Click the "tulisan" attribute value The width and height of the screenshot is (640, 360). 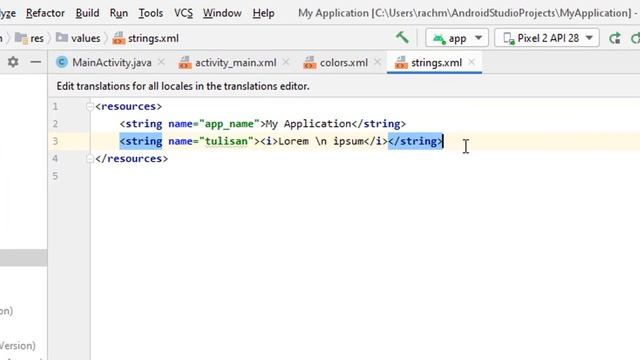pyautogui.click(x=226, y=141)
